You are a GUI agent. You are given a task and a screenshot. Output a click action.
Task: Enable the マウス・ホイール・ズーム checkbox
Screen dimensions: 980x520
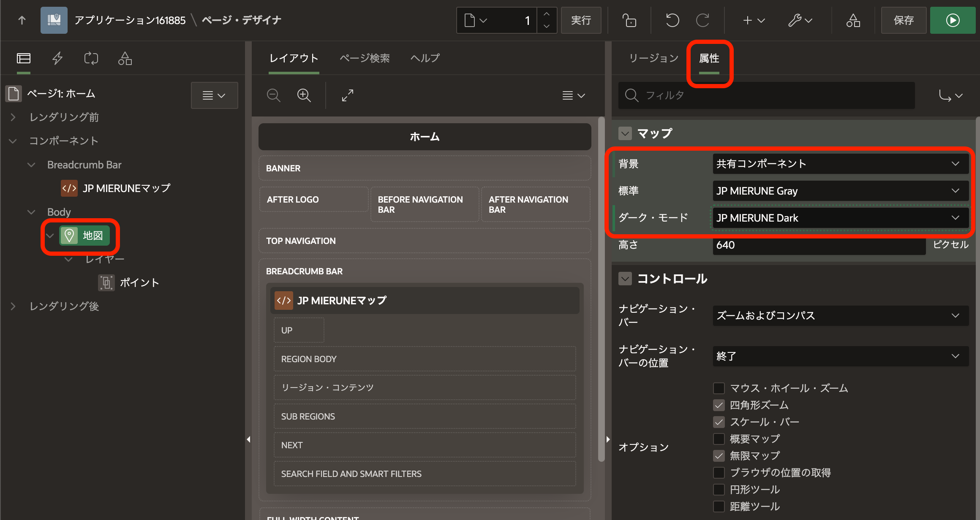719,388
